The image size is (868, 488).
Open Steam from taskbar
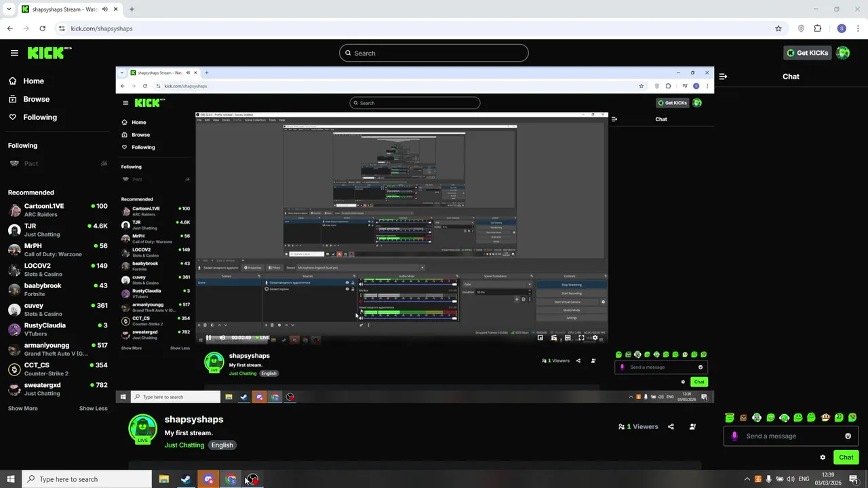tap(185, 479)
